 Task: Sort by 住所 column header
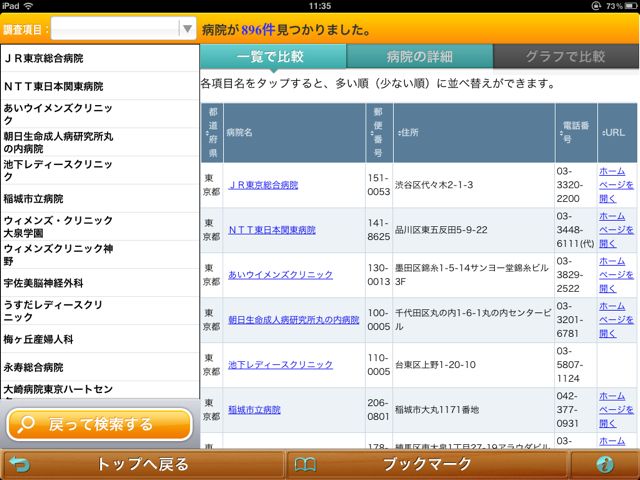coord(473,133)
